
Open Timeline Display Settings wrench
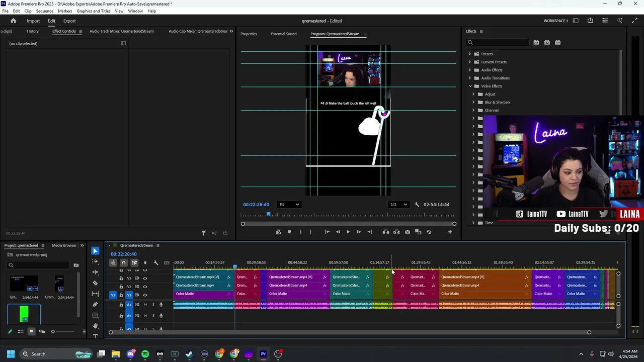coord(156,262)
